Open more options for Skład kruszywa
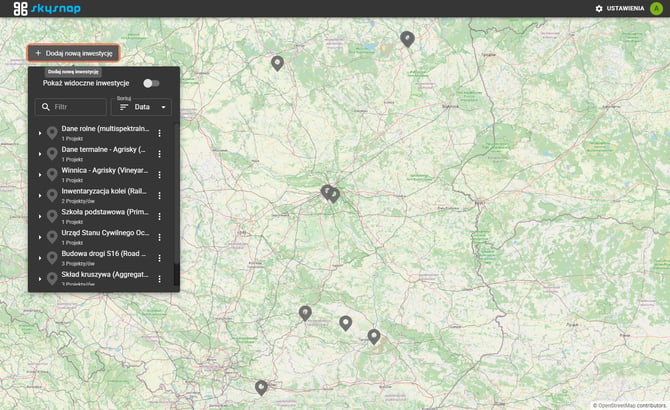The width and height of the screenshot is (670, 410). [159, 279]
